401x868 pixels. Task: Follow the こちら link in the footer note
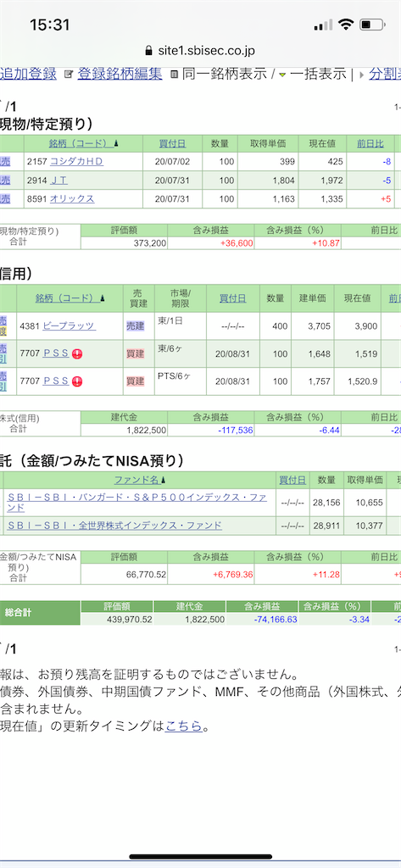pos(183,726)
